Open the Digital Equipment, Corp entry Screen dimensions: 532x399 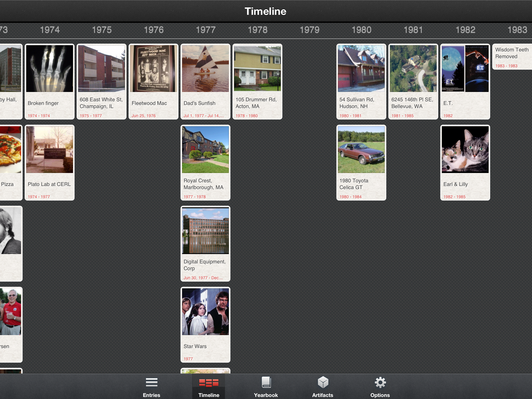(x=205, y=244)
